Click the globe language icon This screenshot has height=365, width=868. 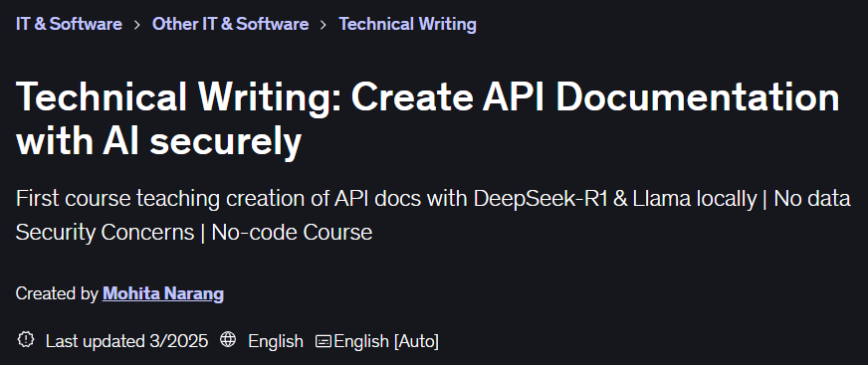tap(228, 339)
